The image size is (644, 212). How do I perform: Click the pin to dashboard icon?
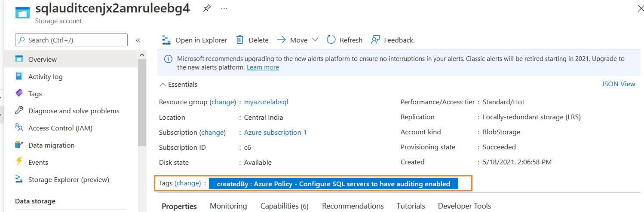(x=207, y=9)
